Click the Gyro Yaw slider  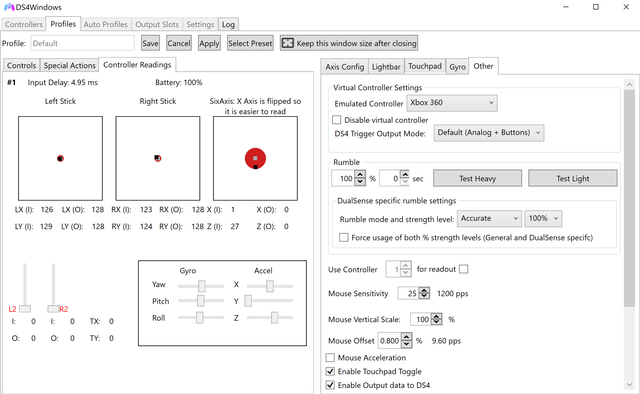click(201, 286)
